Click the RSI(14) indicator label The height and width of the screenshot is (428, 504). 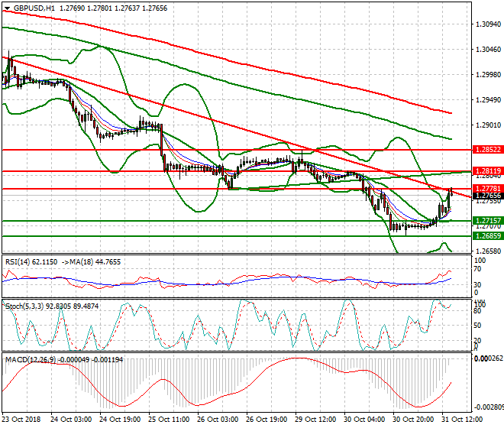pyautogui.click(x=18, y=261)
